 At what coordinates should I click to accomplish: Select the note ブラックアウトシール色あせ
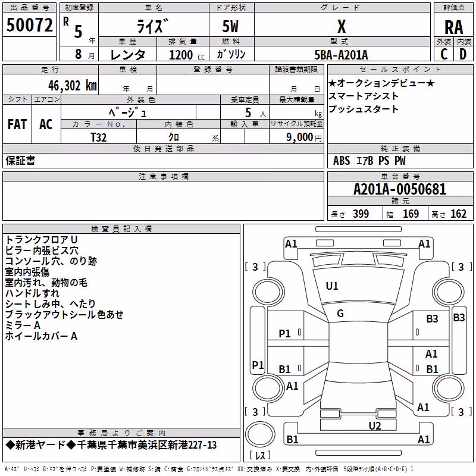64,315
